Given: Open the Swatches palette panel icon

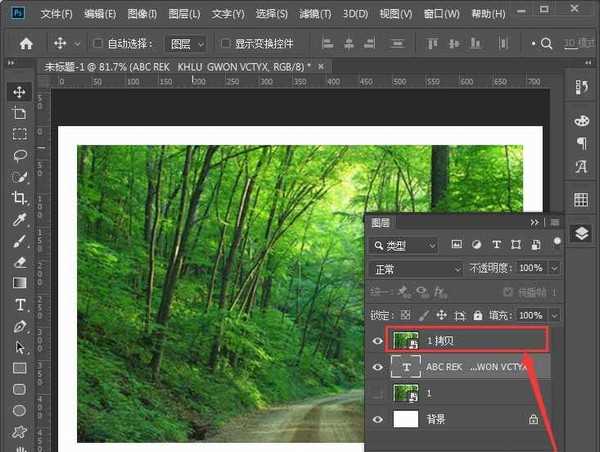Looking at the screenshot, I should pos(581,120).
